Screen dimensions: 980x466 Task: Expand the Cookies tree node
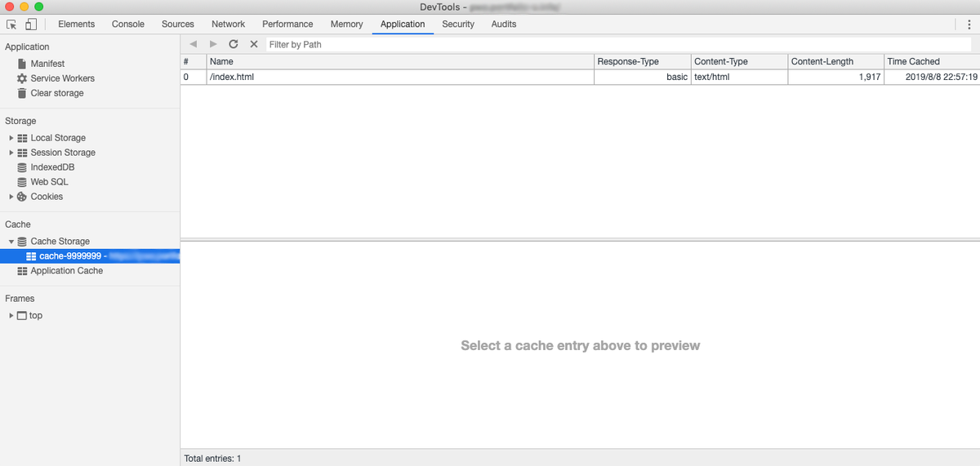(x=11, y=197)
